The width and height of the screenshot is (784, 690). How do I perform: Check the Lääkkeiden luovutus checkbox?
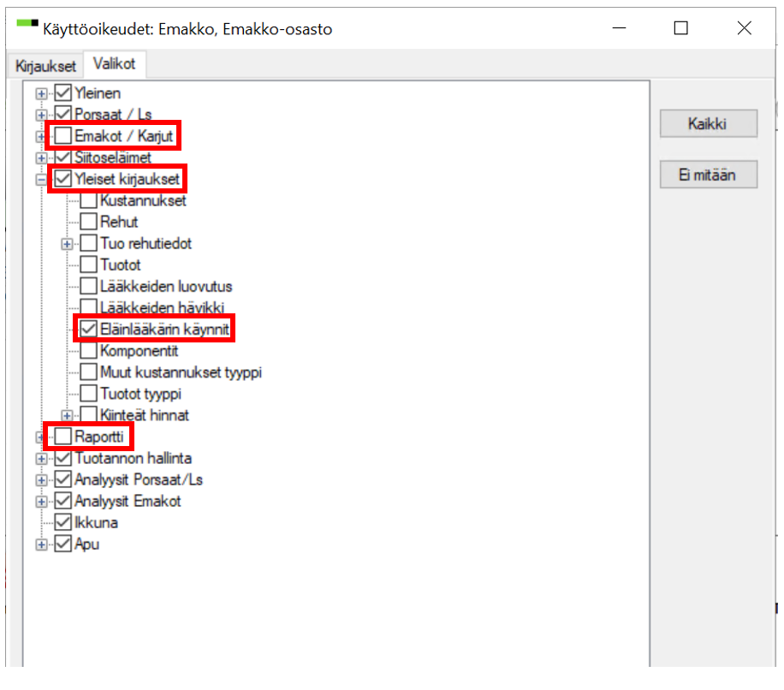pos(88,286)
